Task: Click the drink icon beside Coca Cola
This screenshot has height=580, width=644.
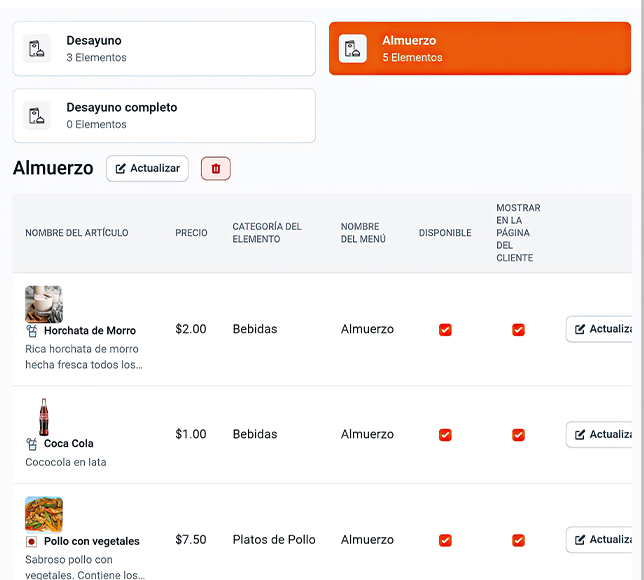Action: 32,444
